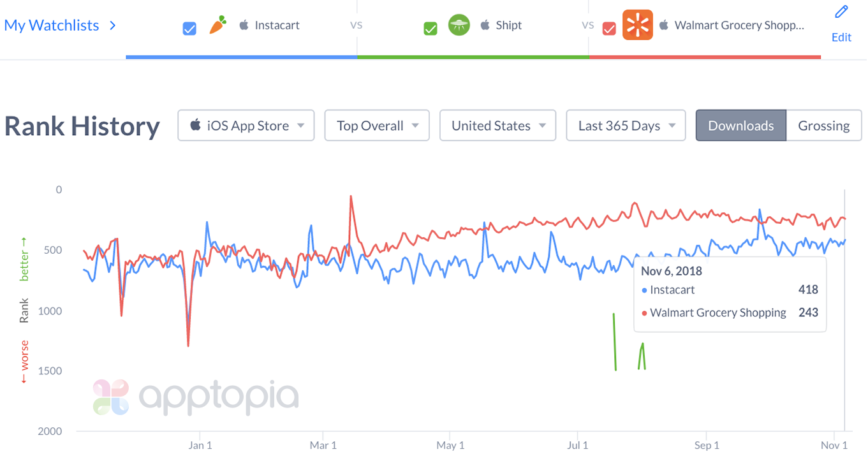The image size is (868, 454).
Task: Click the Apple logo beside Shipt
Action: click(485, 26)
